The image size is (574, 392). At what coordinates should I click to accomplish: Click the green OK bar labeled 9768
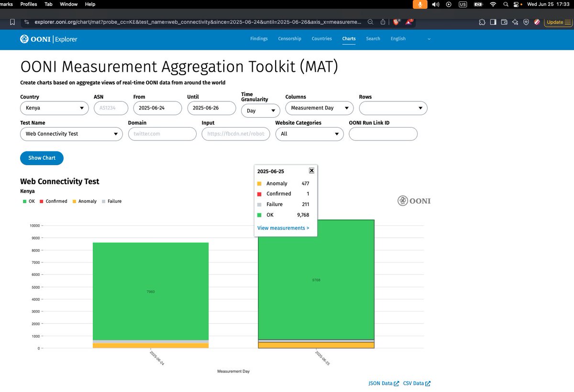pyautogui.click(x=316, y=280)
